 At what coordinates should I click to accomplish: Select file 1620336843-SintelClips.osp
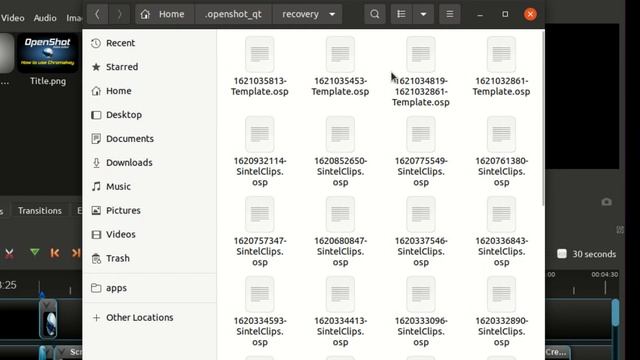pyautogui.click(x=501, y=232)
